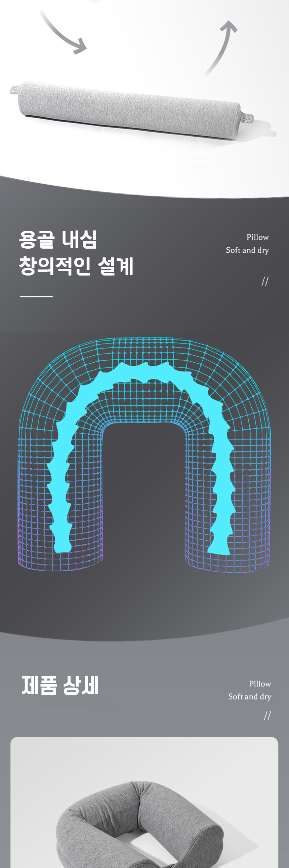This screenshot has width=289, height=868.
Task: Click the 창의적인 설계 heading line
Action: coord(76,266)
